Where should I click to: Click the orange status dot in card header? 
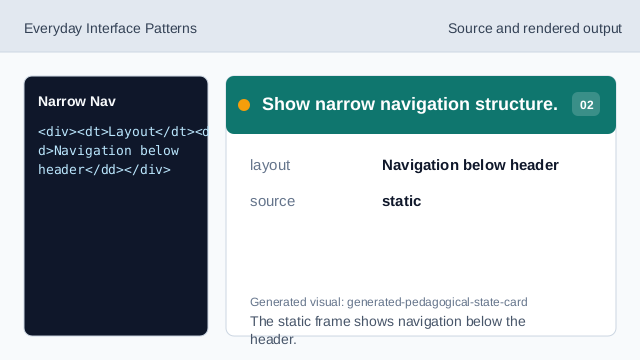[x=244, y=105]
